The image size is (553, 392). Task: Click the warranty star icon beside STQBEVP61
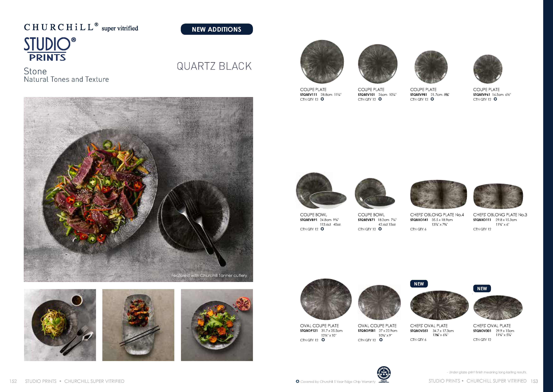(x=495, y=99)
